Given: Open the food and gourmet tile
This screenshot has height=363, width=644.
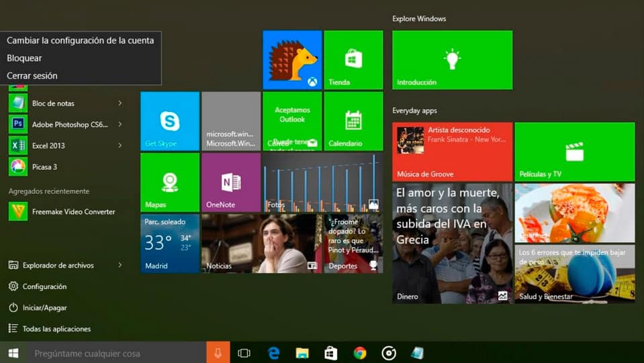Looking at the screenshot, I should 575,213.
